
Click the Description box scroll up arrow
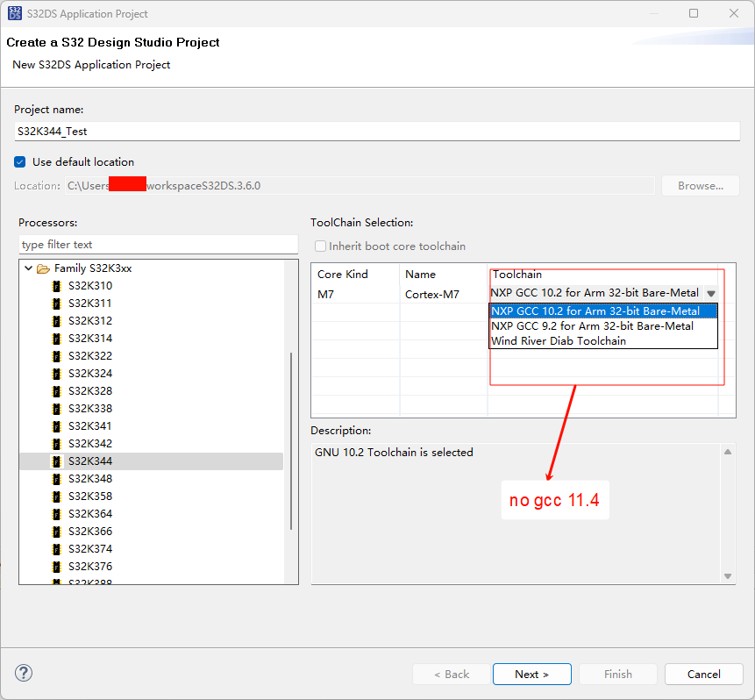coord(728,452)
